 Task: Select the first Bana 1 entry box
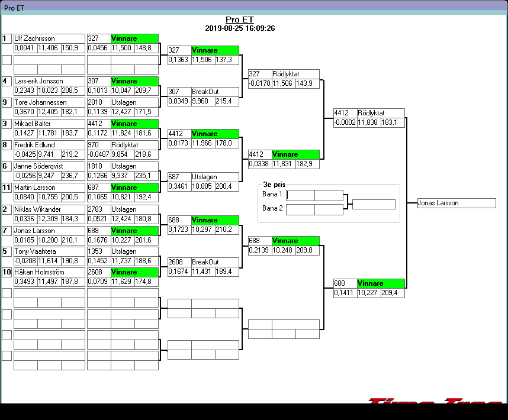(x=300, y=195)
